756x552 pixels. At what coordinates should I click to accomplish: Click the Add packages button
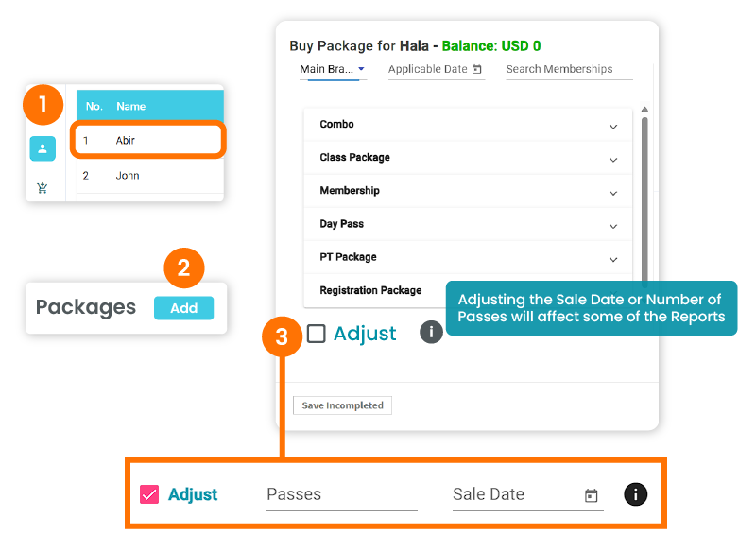[183, 308]
